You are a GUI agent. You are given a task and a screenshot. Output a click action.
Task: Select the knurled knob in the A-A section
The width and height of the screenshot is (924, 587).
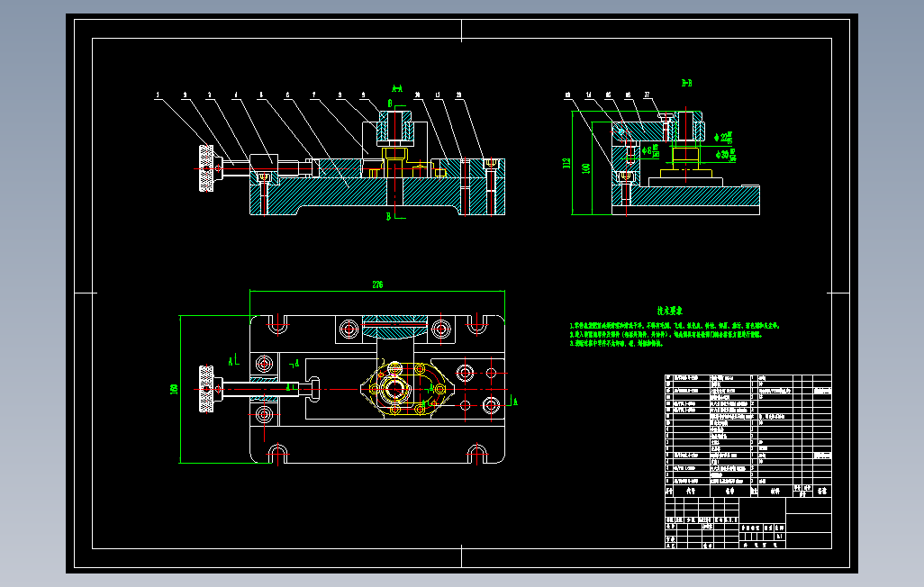click(206, 168)
